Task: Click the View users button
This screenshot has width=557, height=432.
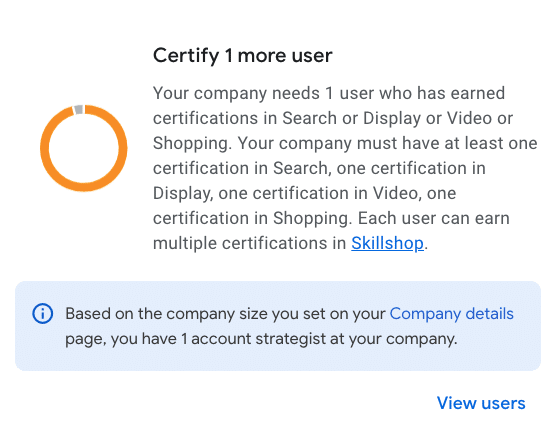Action: (x=481, y=403)
